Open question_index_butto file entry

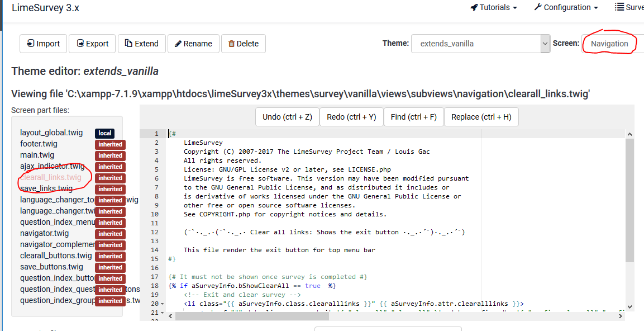click(x=58, y=278)
